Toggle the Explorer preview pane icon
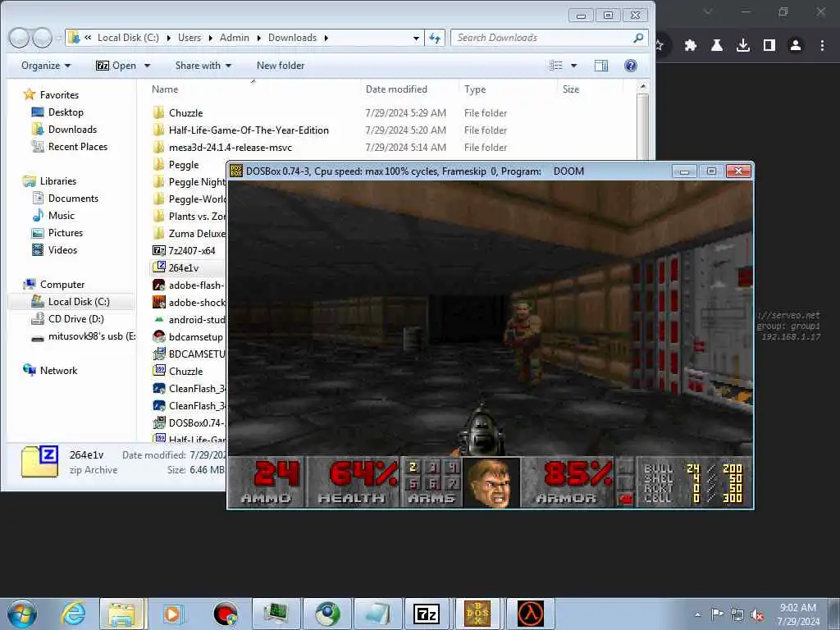840x630 pixels. [601, 66]
